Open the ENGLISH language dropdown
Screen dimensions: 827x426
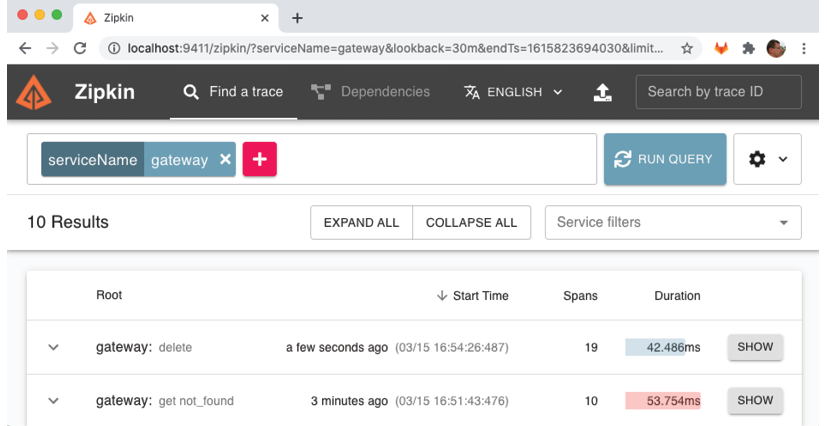click(513, 92)
